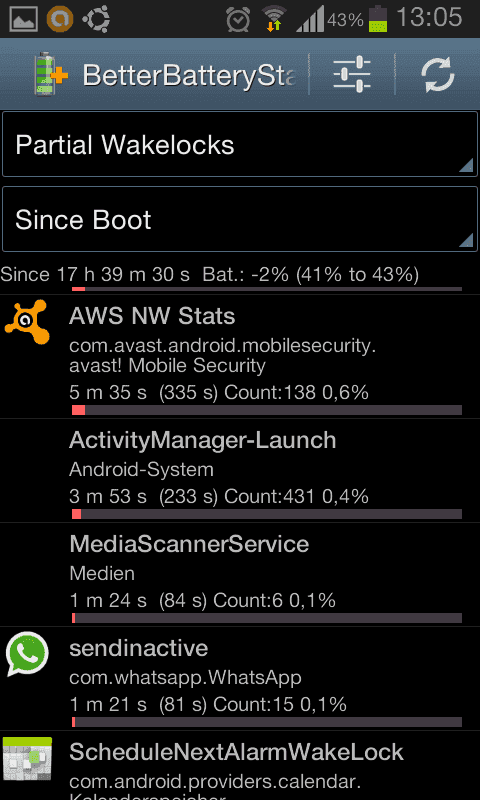Tap the calendar storage app icon
The width and height of the screenshot is (480, 800).
pyautogui.click(x=28, y=760)
